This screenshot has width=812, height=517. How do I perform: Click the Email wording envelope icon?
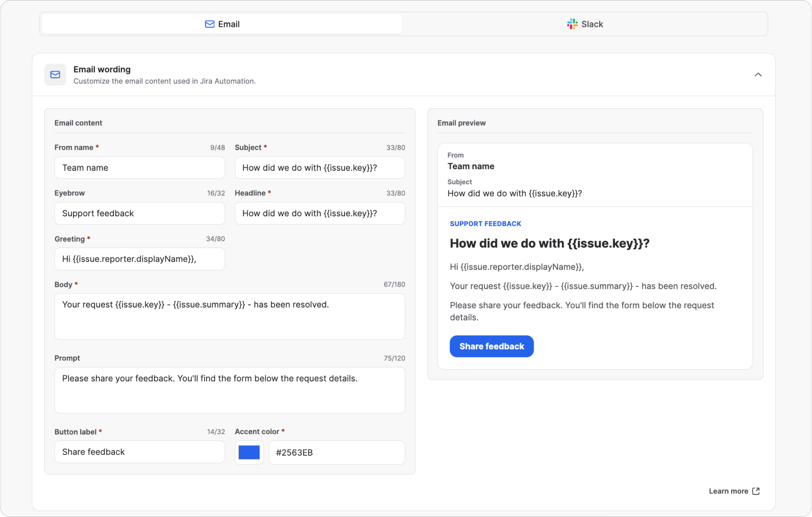pos(55,74)
